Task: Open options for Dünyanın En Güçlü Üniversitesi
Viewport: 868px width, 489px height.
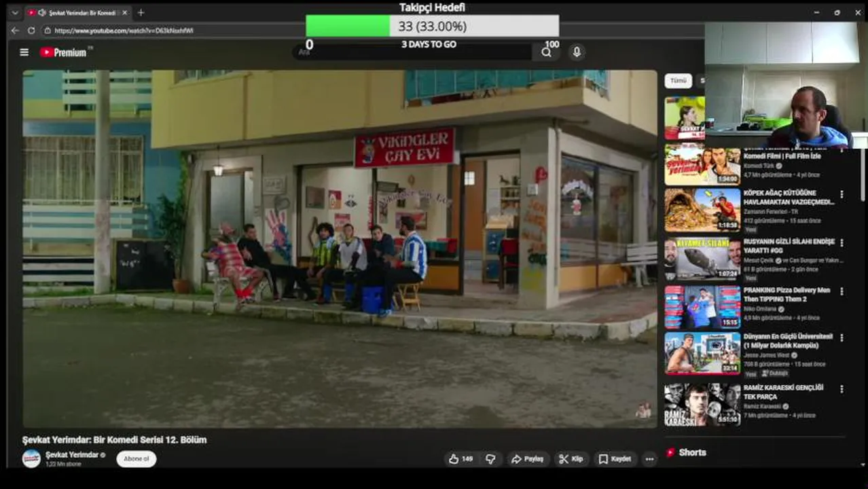Action: click(842, 338)
